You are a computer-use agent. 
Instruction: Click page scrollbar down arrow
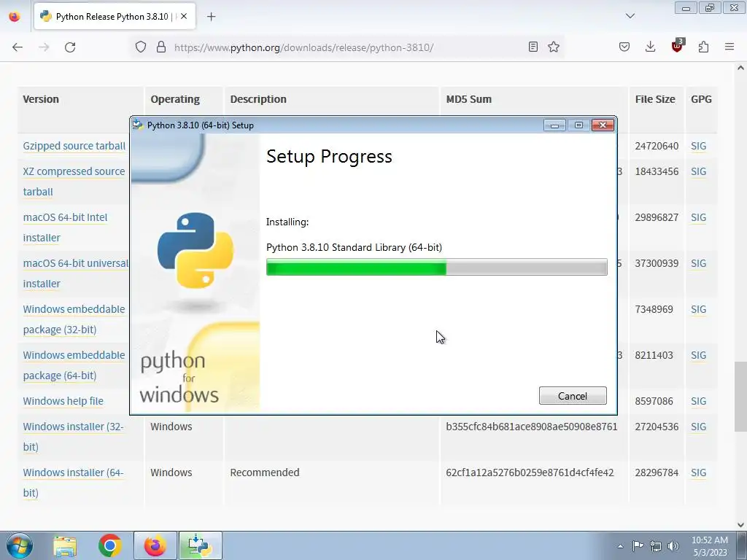coord(740,525)
